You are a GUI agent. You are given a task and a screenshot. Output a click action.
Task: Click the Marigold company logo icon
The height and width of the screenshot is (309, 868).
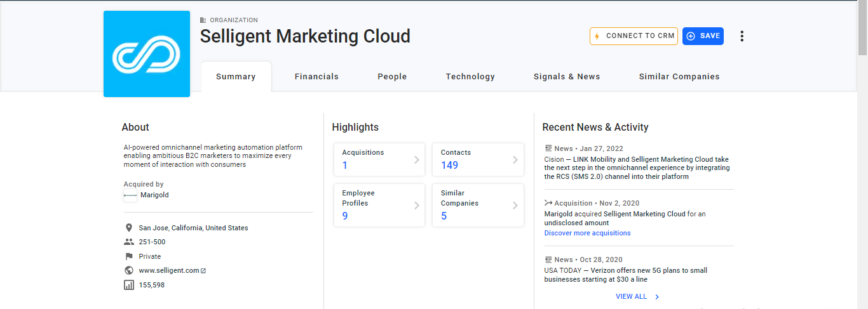pyautogui.click(x=130, y=195)
